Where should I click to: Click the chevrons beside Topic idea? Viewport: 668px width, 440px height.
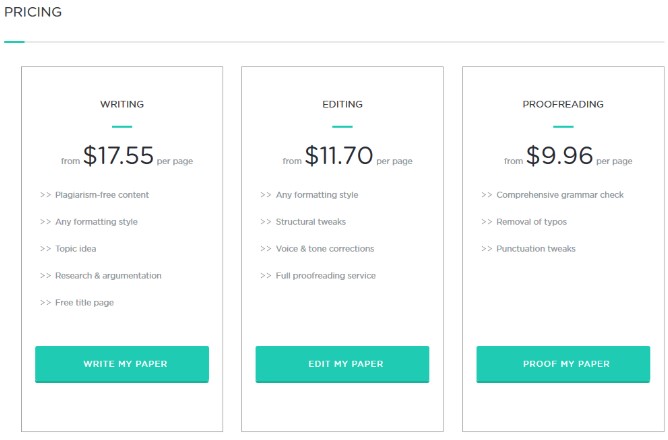(x=46, y=249)
